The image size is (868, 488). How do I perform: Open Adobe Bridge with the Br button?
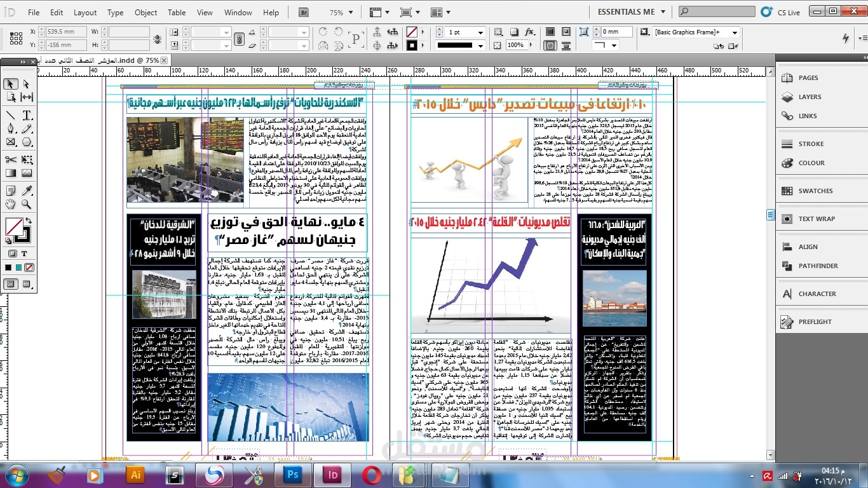pyautogui.click(x=304, y=12)
